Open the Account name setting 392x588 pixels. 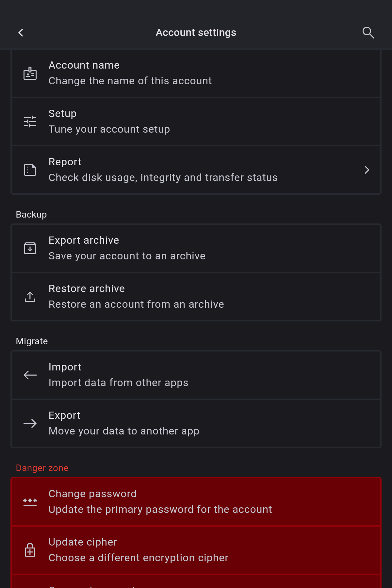pyautogui.click(x=196, y=73)
